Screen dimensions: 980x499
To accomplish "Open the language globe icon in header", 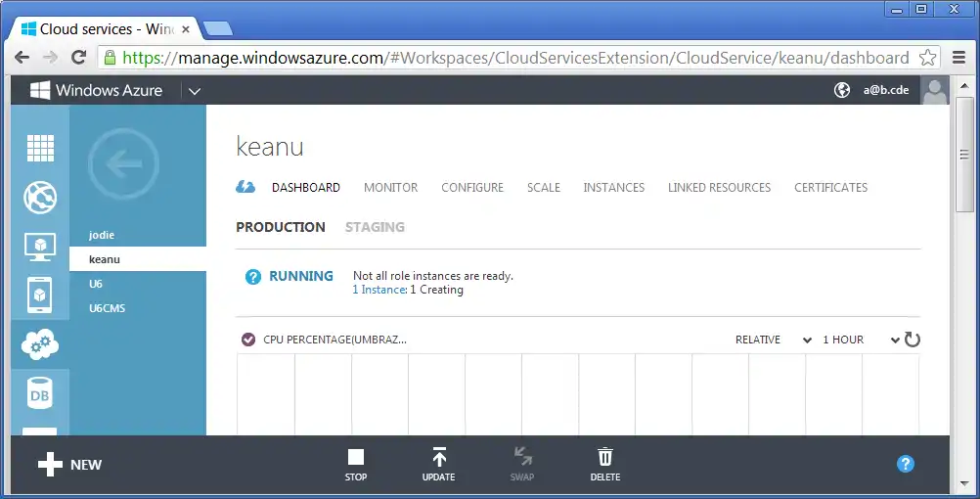I will (x=842, y=90).
